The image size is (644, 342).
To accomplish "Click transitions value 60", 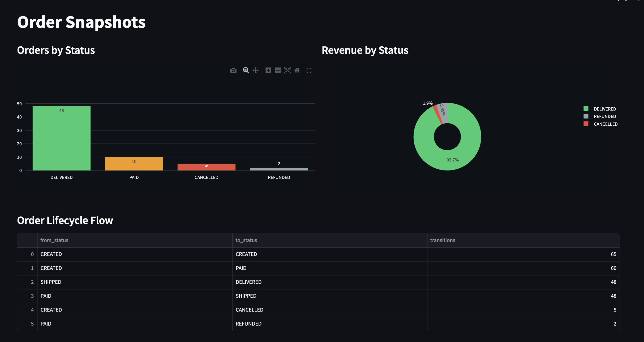I will coord(523,268).
